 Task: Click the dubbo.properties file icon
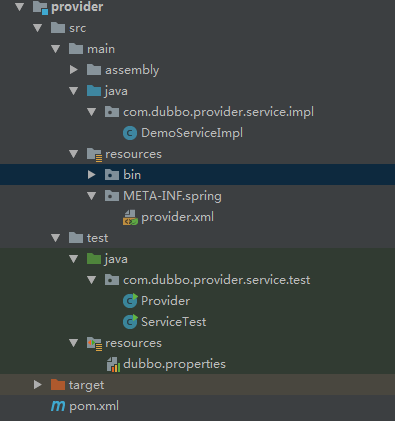[113, 364]
